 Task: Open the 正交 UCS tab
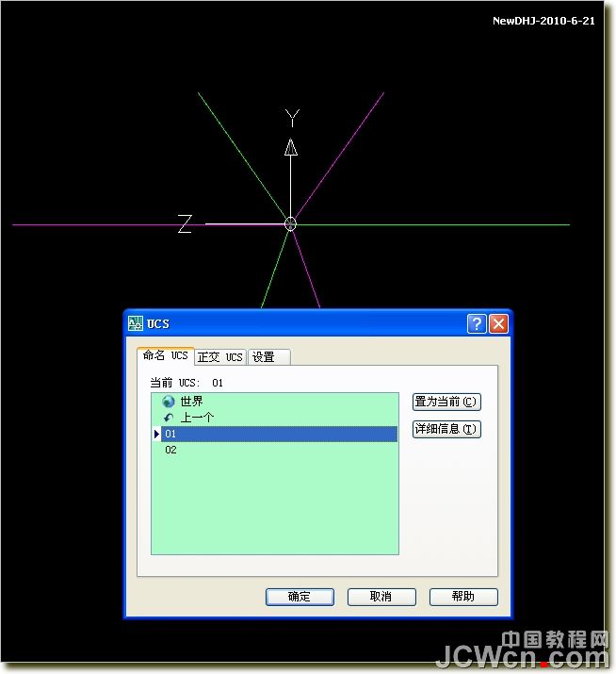(x=220, y=357)
